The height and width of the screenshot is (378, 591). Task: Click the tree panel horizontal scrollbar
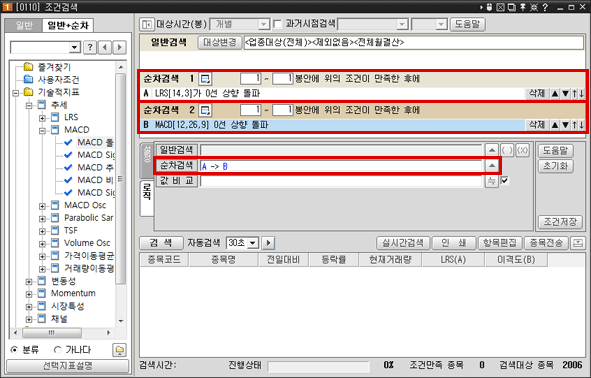pyautogui.click(x=52, y=333)
